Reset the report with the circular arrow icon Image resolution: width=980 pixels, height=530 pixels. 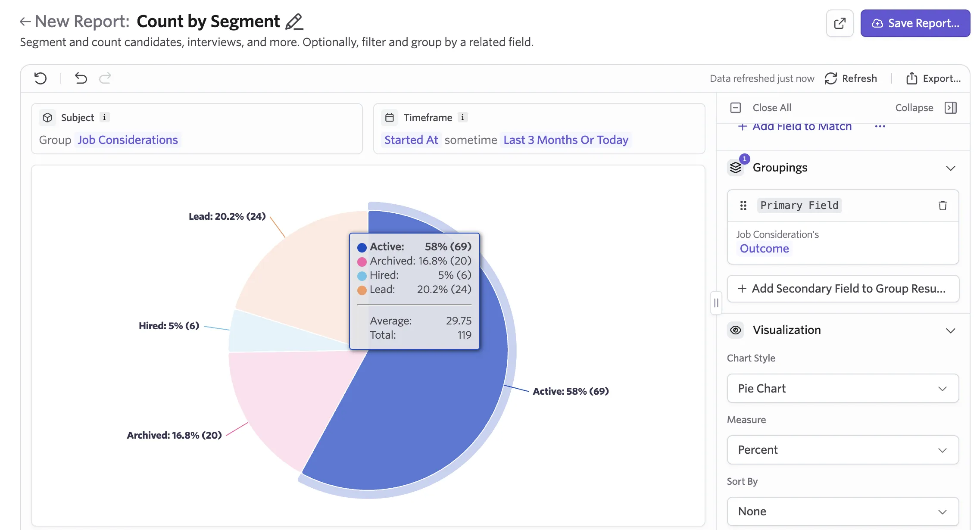[41, 78]
